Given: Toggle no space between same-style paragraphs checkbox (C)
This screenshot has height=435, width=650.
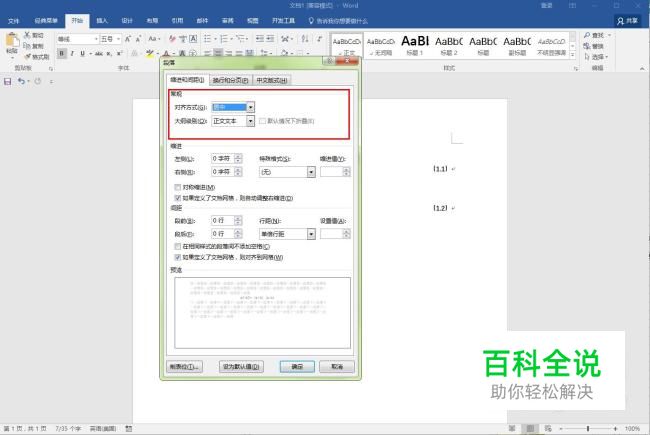Looking at the screenshot, I should point(178,246).
